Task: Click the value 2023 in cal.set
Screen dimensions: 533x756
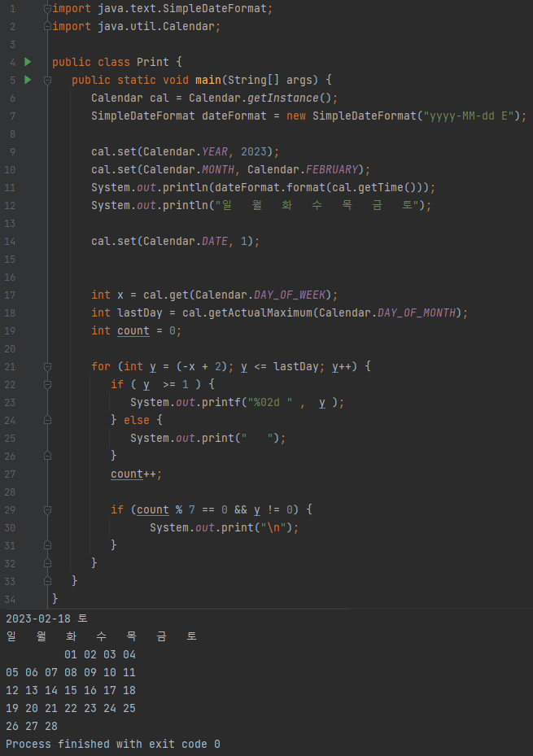Action: [254, 151]
